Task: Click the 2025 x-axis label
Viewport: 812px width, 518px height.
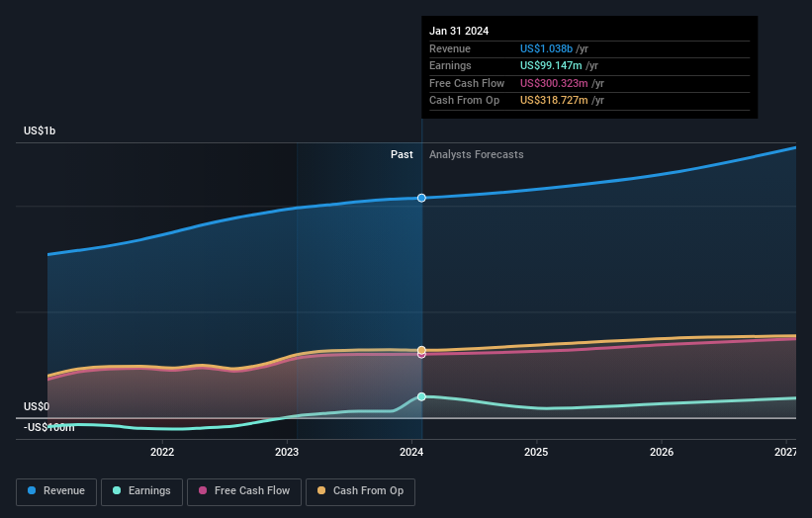Action: [x=536, y=452]
